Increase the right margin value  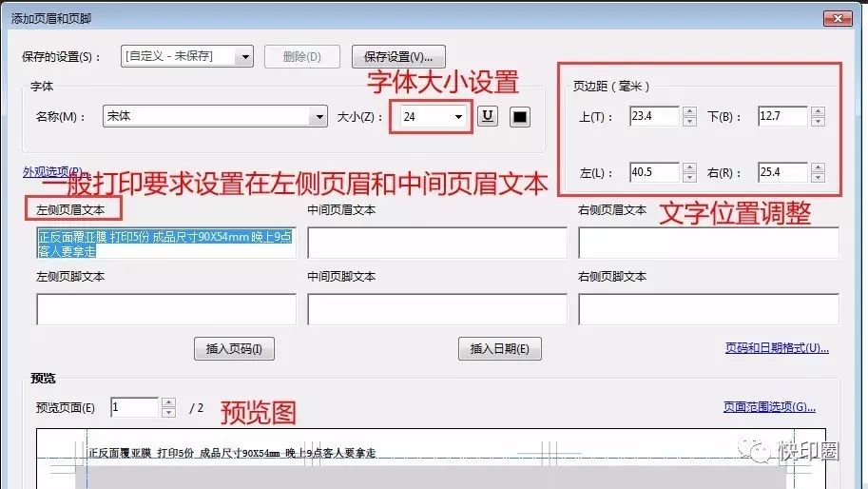(819, 167)
